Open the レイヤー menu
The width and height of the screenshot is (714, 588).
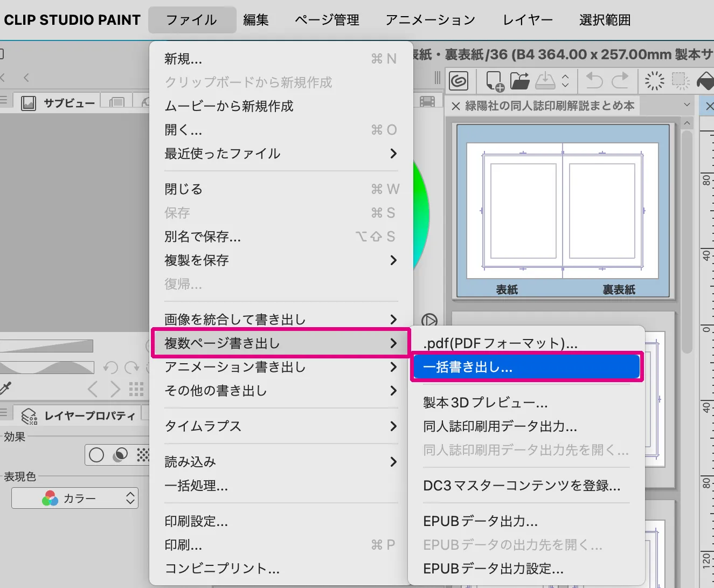[528, 20]
